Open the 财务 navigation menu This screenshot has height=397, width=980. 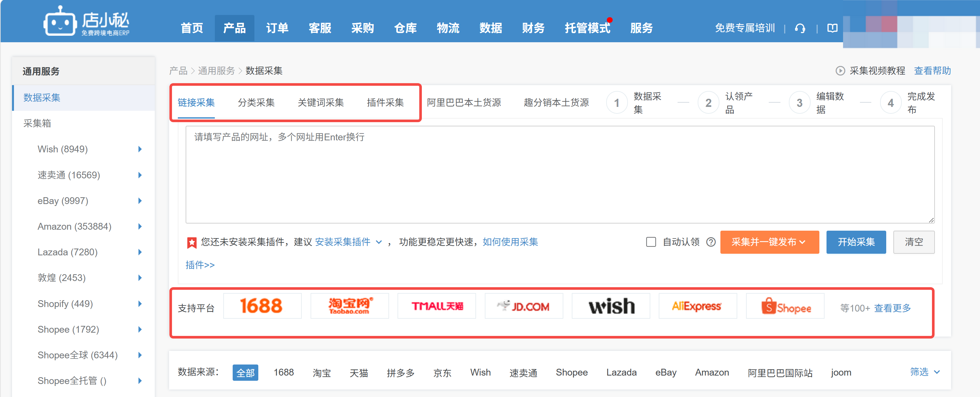pos(533,28)
